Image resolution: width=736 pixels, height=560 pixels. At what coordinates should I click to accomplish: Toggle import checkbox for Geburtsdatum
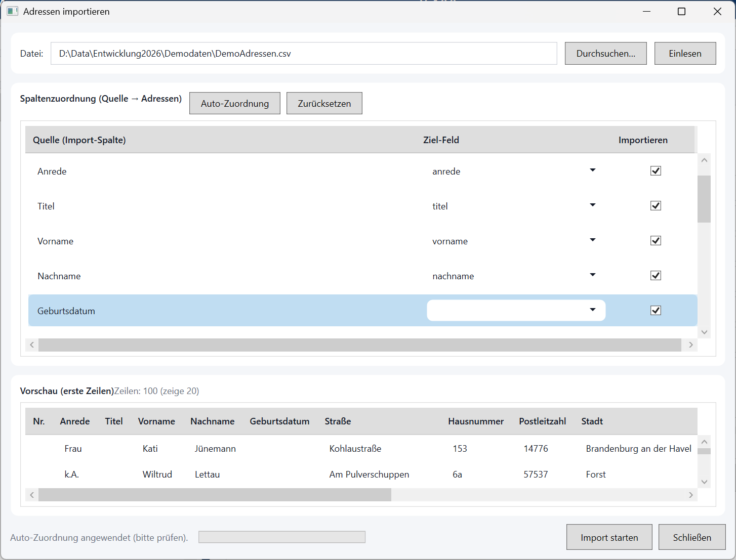pos(656,311)
